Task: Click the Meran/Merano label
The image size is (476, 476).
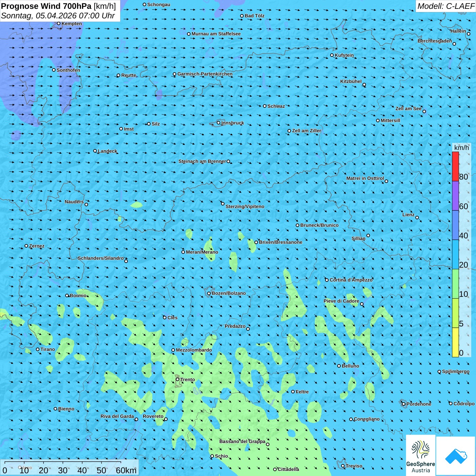Action: click(x=202, y=252)
